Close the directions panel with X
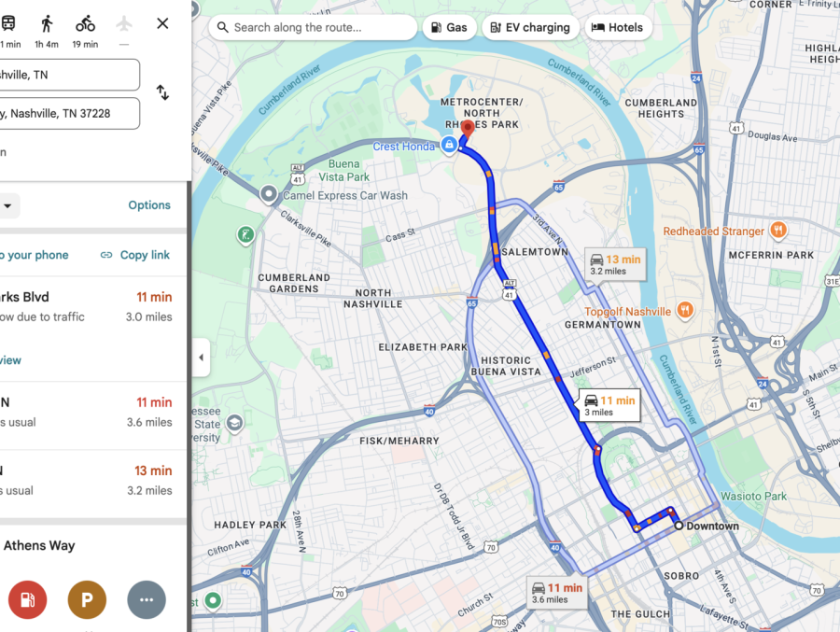The height and width of the screenshot is (632, 840). pyautogui.click(x=162, y=23)
